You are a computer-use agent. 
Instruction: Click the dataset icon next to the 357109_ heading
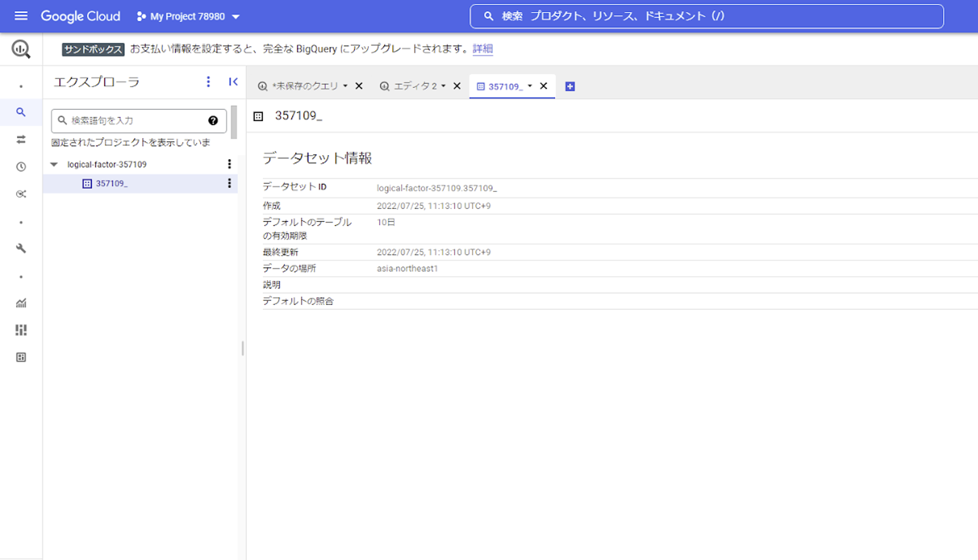(258, 116)
